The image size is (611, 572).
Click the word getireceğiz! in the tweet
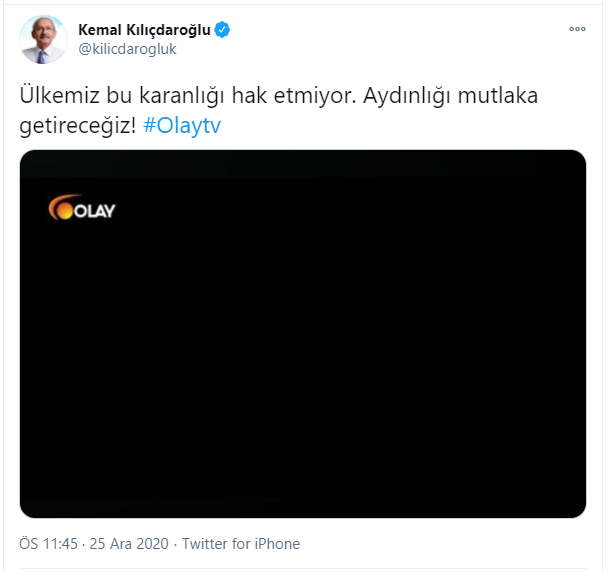78,125
